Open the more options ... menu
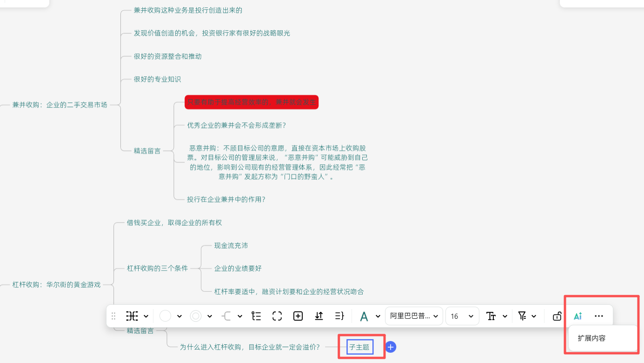Image resolution: width=644 pixels, height=363 pixels. coord(598,316)
